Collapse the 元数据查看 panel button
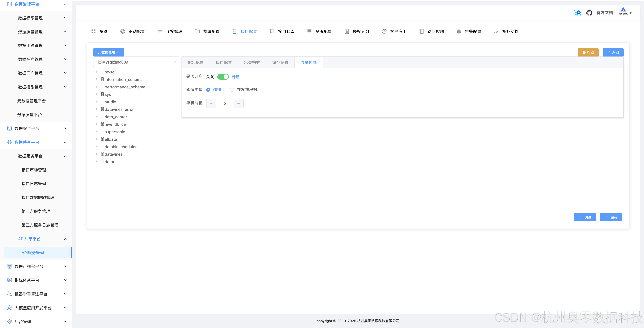 109,52
